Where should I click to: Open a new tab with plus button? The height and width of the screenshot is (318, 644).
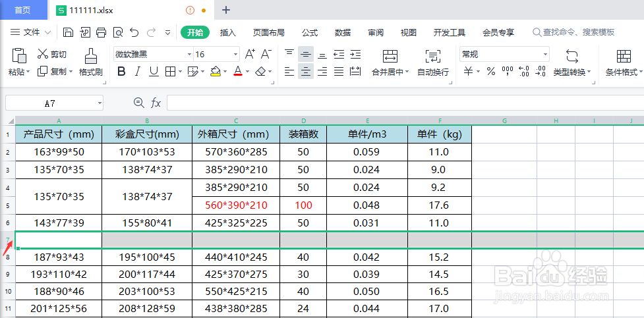(x=226, y=11)
